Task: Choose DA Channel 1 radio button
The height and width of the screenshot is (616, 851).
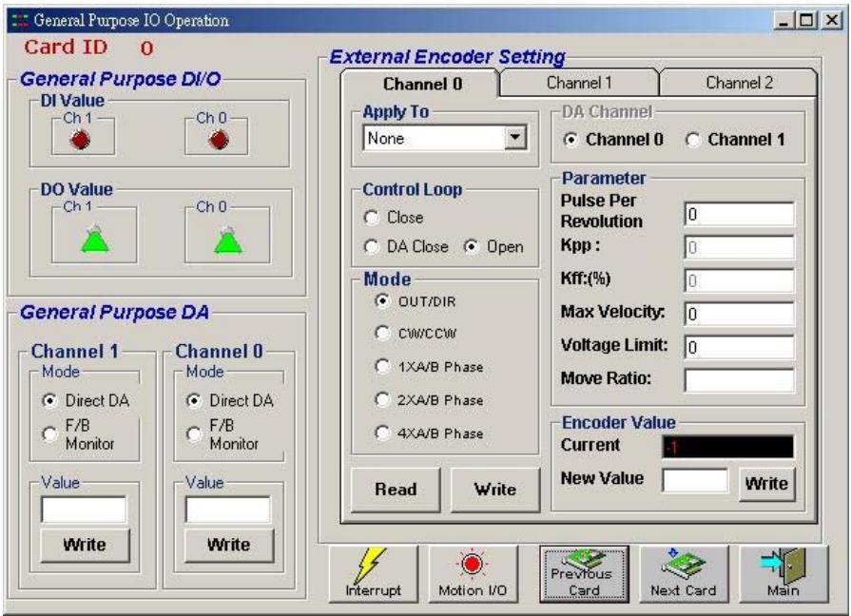Action: tap(692, 140)
